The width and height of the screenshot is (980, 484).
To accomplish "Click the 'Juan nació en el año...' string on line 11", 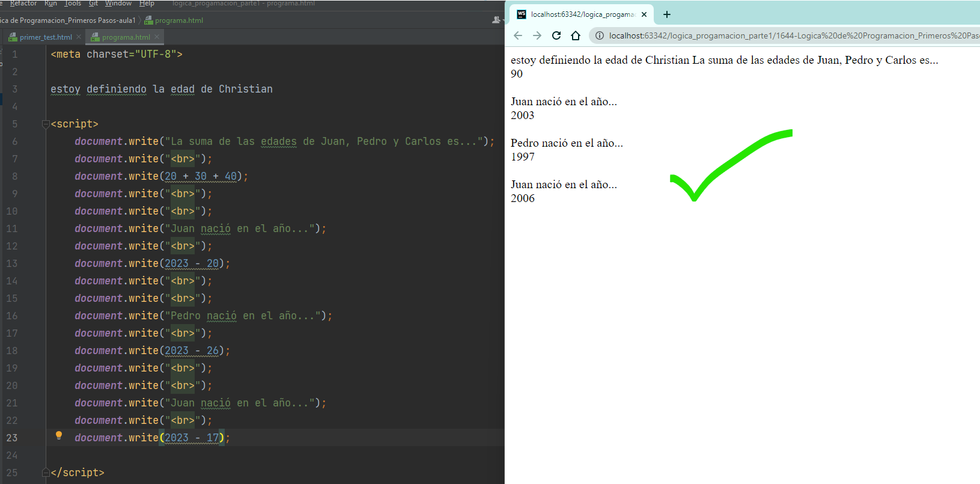I will [240, 228].
